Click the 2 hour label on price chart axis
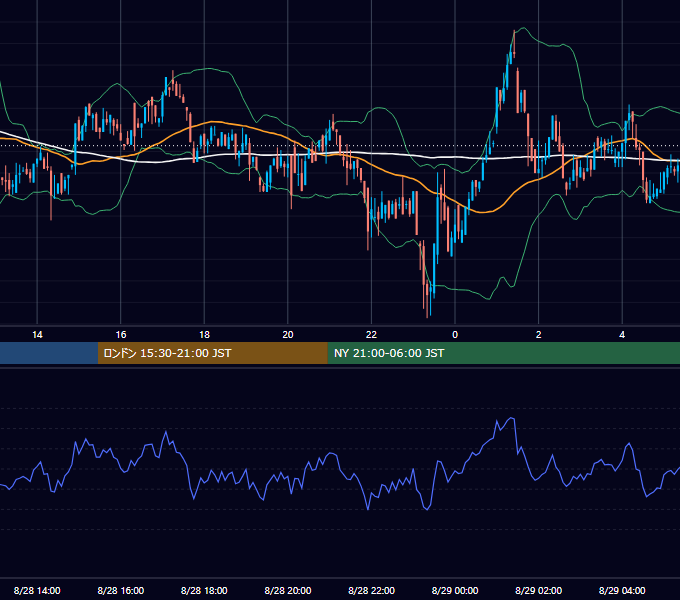Screen dimensions: 680x600 [x=539, y=335]
